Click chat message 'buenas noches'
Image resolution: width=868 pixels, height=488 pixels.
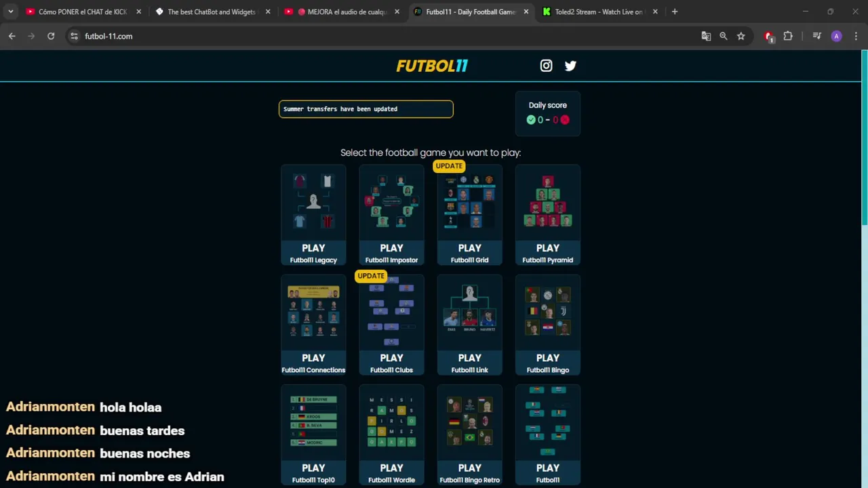(x=144, y=453)
